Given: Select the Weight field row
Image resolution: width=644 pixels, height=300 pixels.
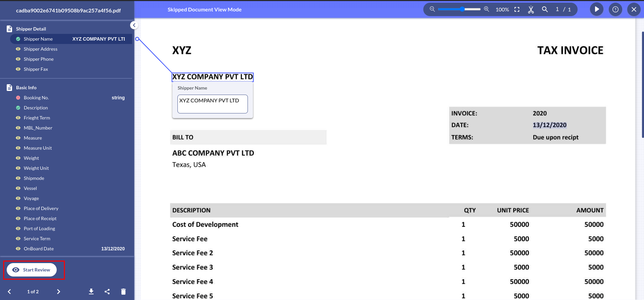Looking at the screenshot, I should [x=71, y=158].
